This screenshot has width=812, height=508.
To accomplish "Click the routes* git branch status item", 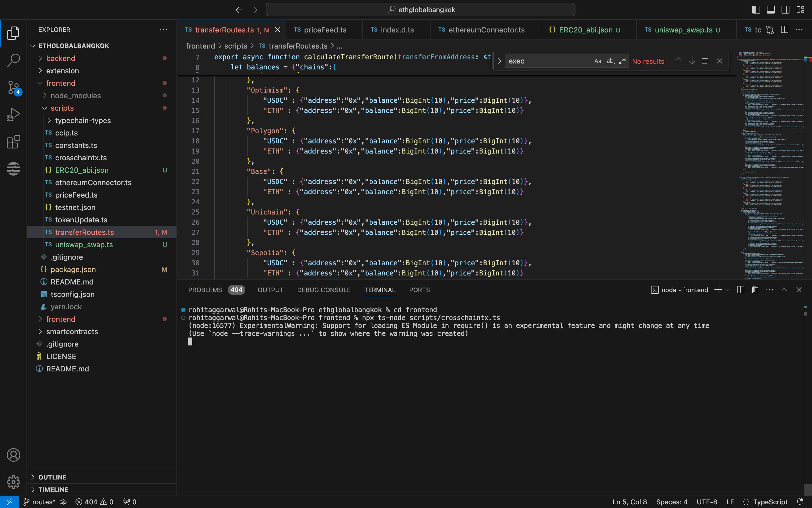I will point(39,502).
